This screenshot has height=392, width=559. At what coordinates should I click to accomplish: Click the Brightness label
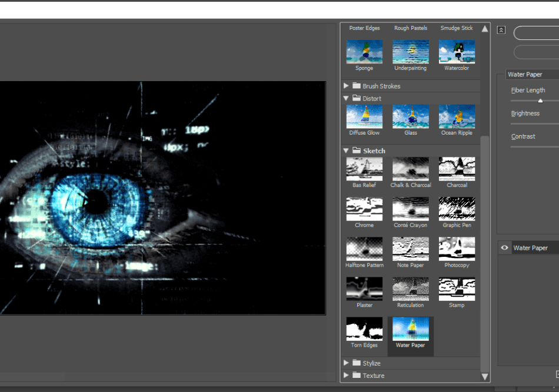(525, 113)
